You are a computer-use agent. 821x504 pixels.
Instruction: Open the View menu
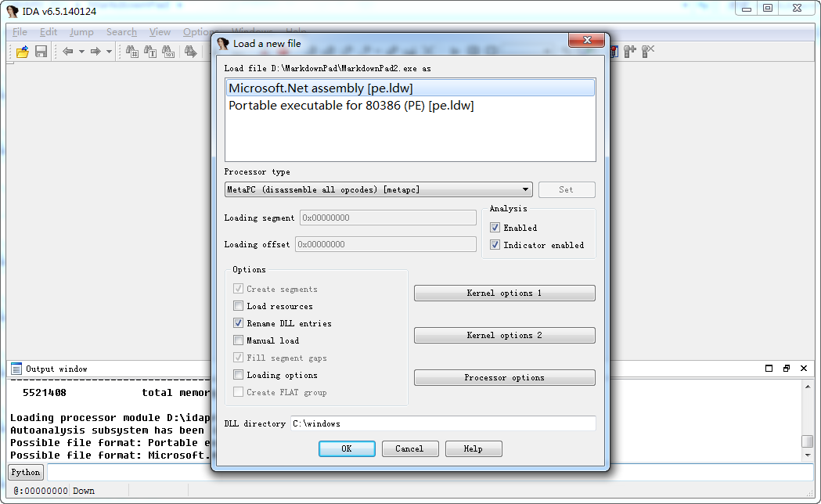point(160,32)
